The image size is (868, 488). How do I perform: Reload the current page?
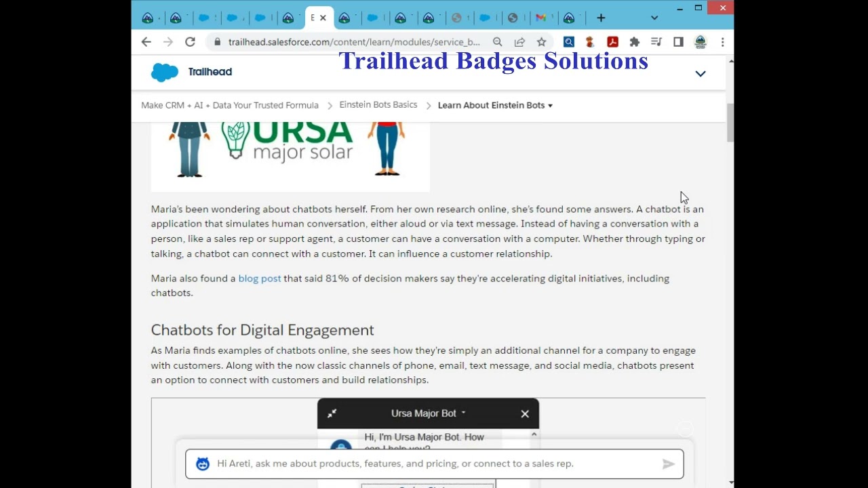click(190, 42)
